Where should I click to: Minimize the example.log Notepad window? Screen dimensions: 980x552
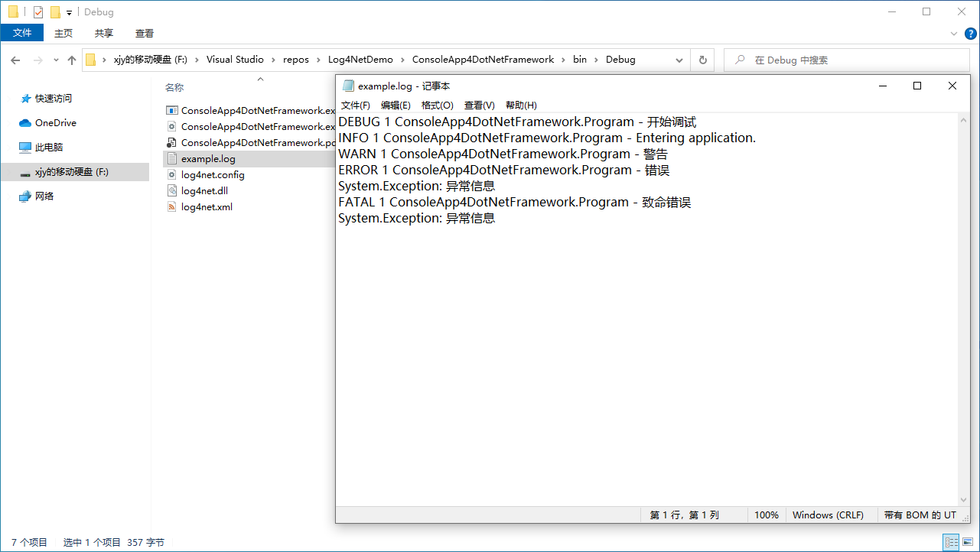click(882, 86)
